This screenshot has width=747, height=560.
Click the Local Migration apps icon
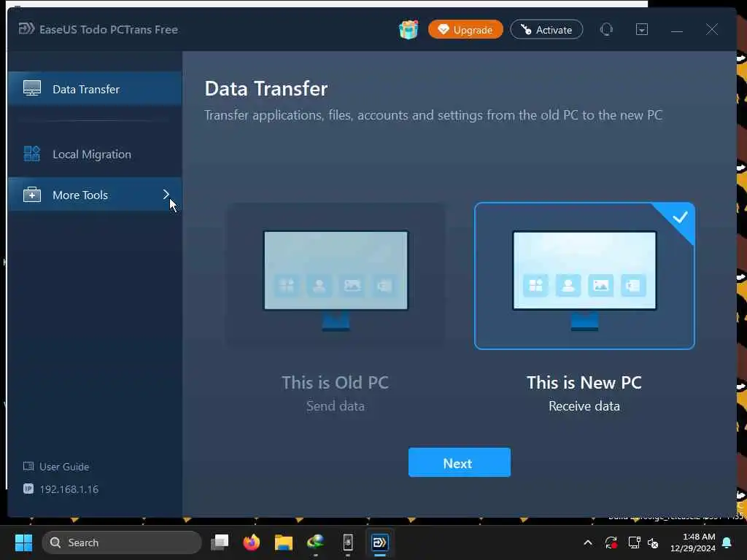point(32,154)
